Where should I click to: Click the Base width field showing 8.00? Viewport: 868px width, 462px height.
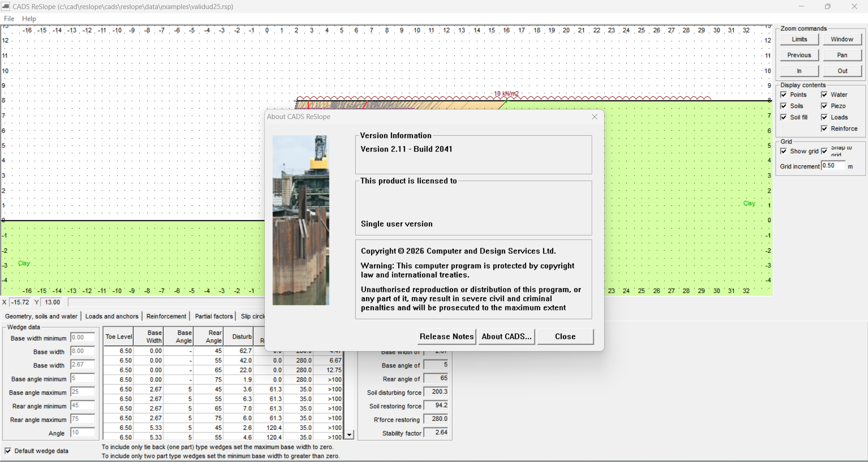(83, 351)
